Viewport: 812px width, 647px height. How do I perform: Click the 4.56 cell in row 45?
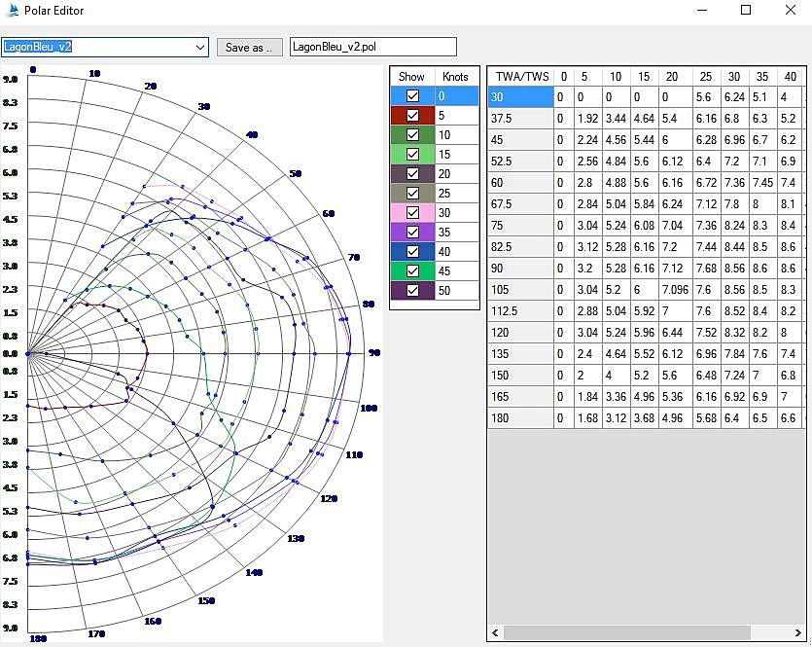pos(617,140)
